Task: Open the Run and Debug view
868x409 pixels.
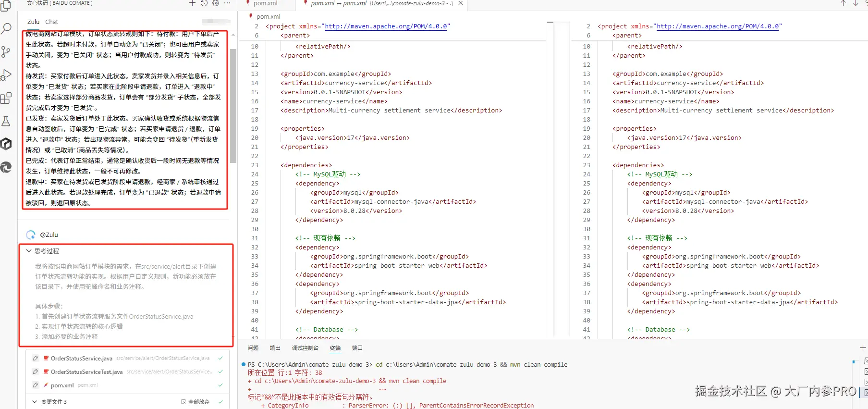Action: click(6, 75)
